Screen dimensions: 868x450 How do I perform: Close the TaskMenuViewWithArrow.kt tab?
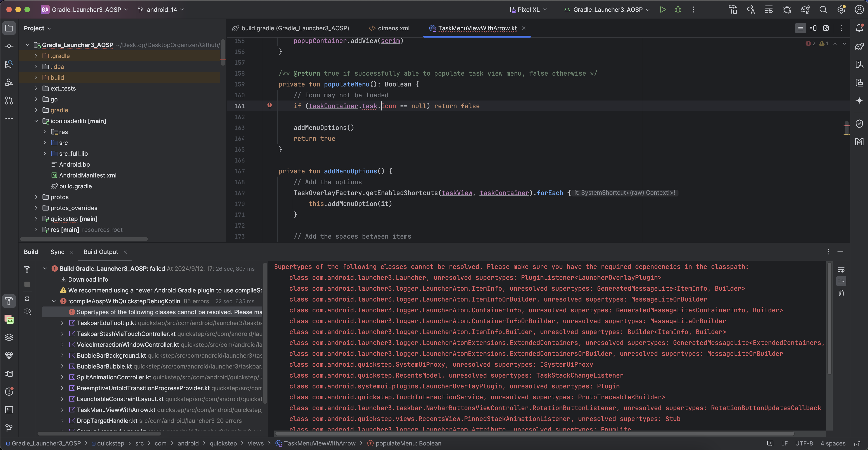tap(524, 28)
